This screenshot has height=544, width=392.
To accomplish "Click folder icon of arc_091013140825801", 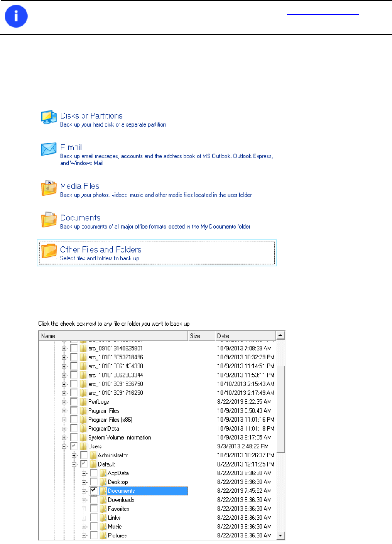I will tap(83, 348).
